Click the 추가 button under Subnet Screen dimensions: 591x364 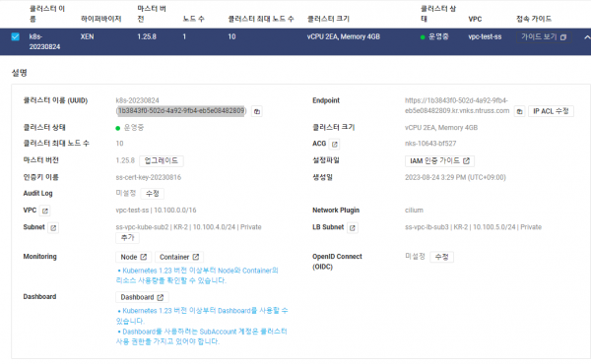127,238
